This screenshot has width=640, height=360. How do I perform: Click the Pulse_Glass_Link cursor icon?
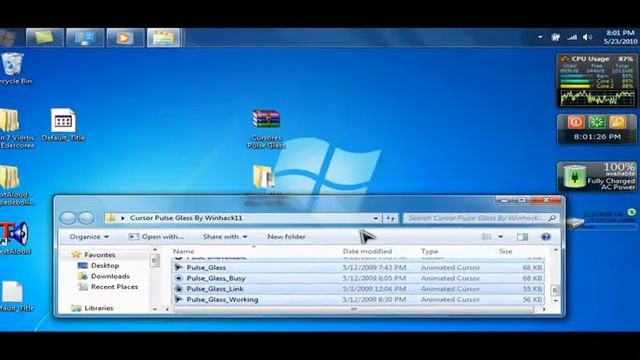[178, 289]
